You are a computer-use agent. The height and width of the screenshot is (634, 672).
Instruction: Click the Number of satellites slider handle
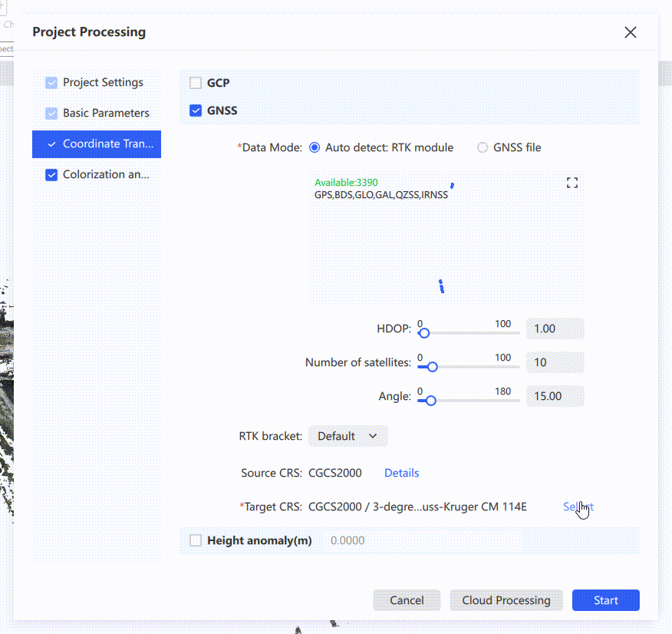[433, 367]
